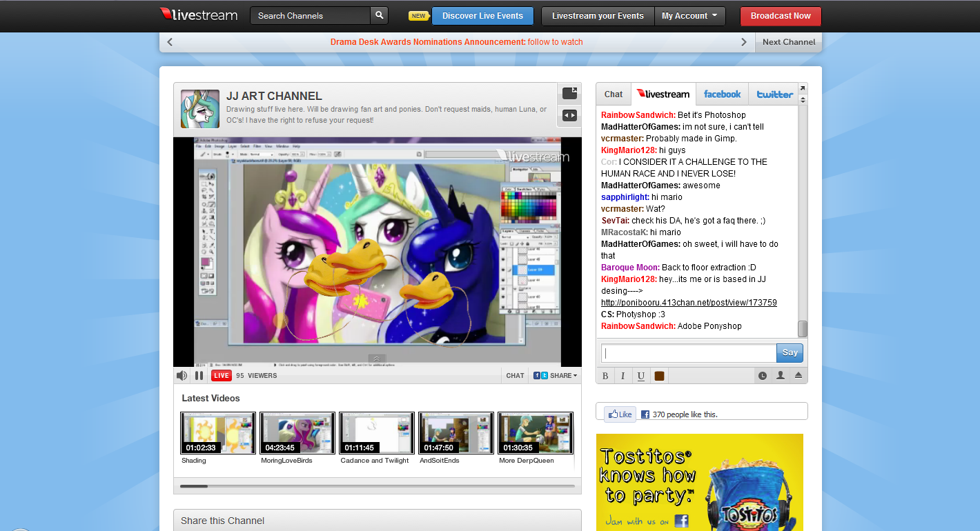Click username MRacostaK in chat
This screenshot has width=980, height=531.
tap(625, 232)
